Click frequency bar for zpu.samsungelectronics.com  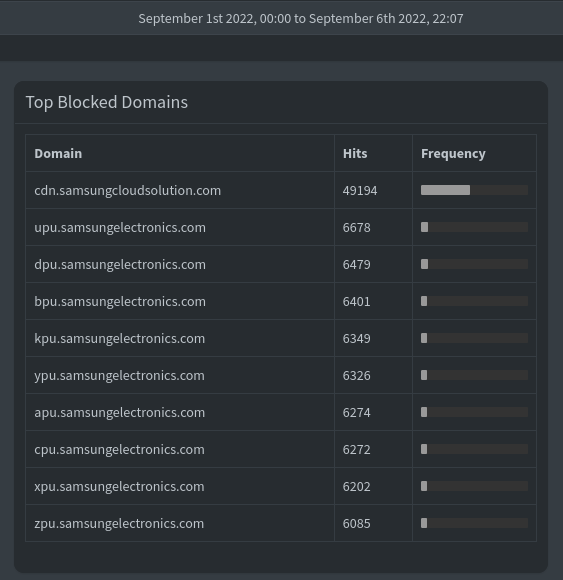point(474,523)
